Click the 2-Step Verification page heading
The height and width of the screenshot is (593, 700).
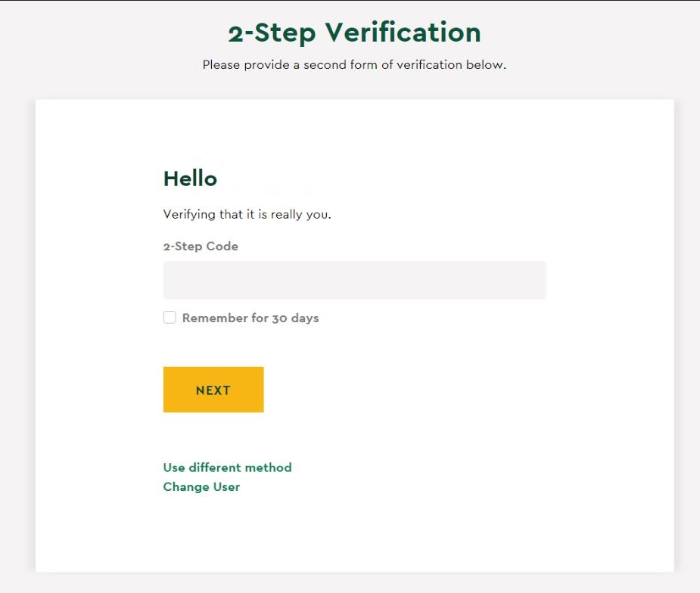(354, 33)
